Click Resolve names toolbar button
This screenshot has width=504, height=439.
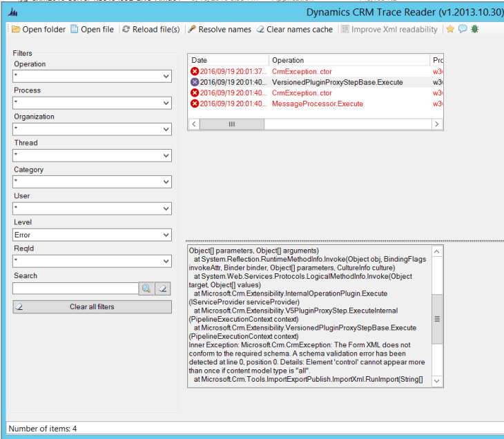pos(220,29)
